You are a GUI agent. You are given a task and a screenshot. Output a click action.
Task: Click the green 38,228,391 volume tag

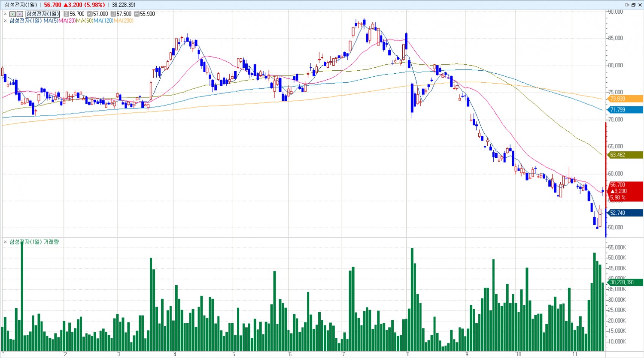click(x=625, y=282)
